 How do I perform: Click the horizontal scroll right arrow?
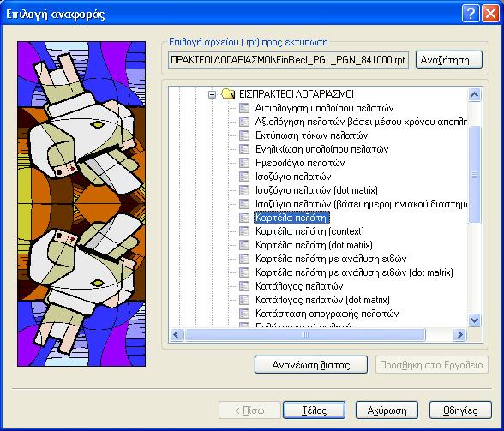coord(459,335)
